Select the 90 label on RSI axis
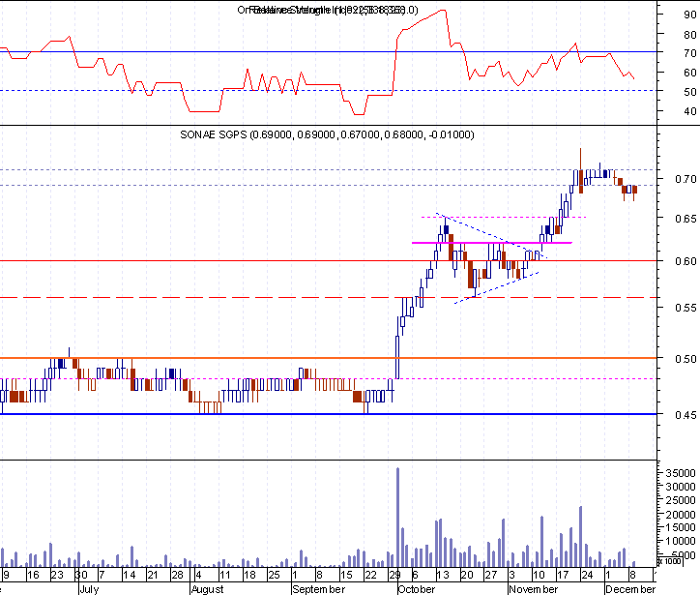The height and width of the screenshot is (595, 700). (689, 15)
